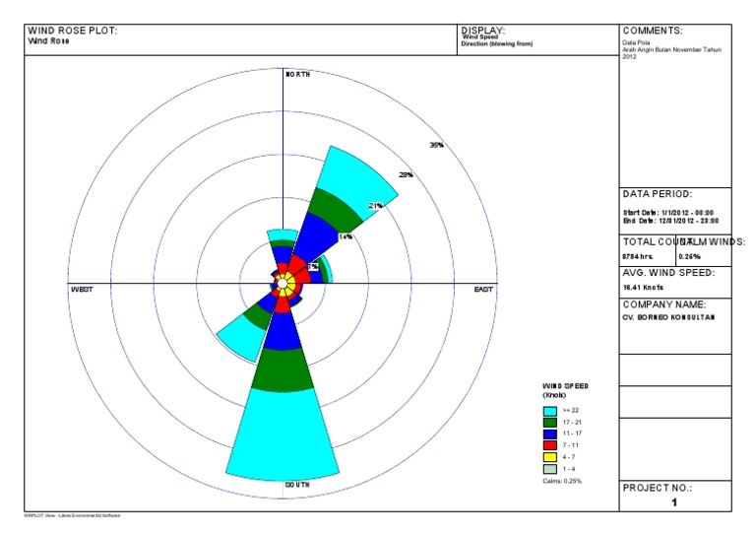The height and width of the screenshot is (535, 756).
Task: Click the small cyan north wind petal
Action: coord(283,234)
